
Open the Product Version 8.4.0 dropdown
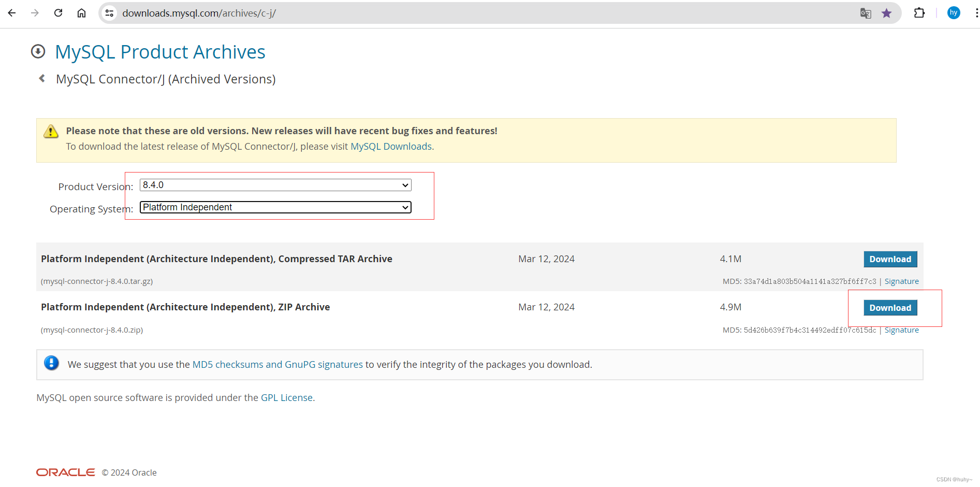click(275, 185)
